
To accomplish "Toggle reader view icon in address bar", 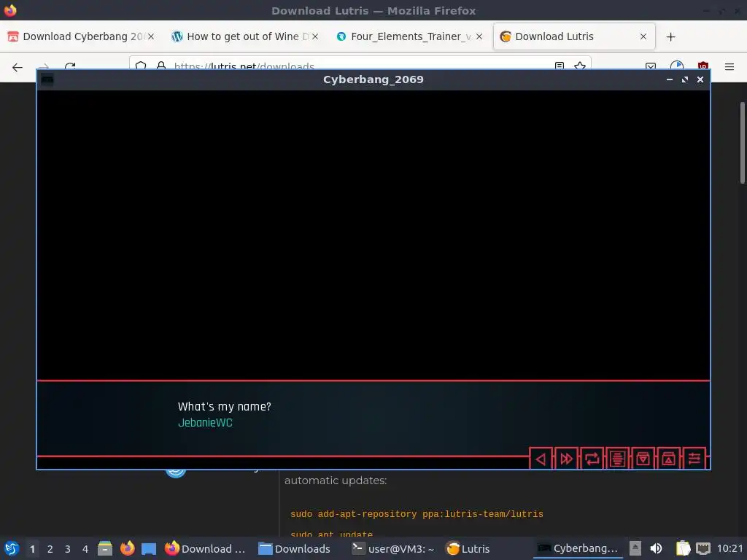I will pyautogui.click(x=560, y=66).
